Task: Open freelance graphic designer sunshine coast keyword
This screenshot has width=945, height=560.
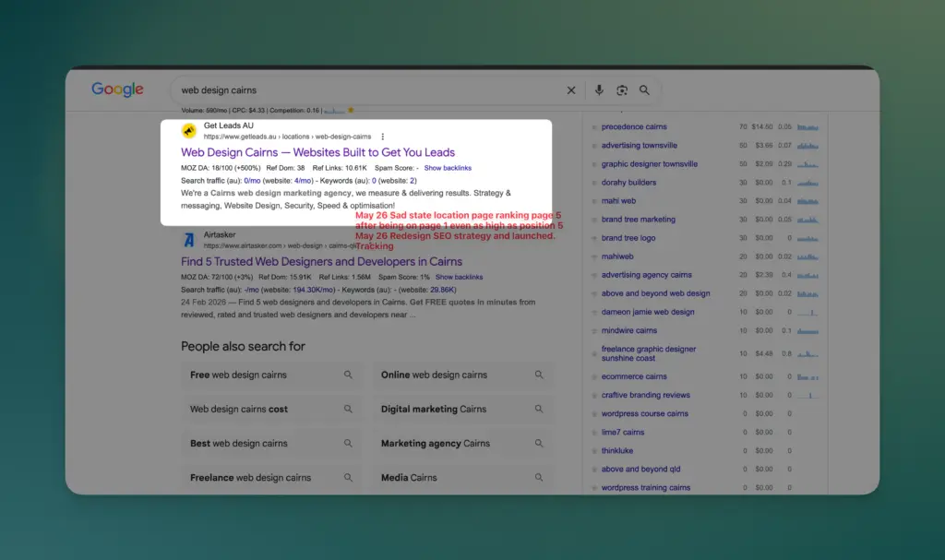Action: click(649, 353)
